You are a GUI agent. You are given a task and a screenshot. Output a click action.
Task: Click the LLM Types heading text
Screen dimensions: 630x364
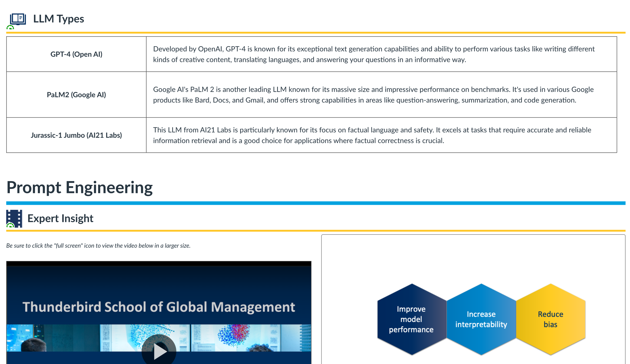click(58, 19)
